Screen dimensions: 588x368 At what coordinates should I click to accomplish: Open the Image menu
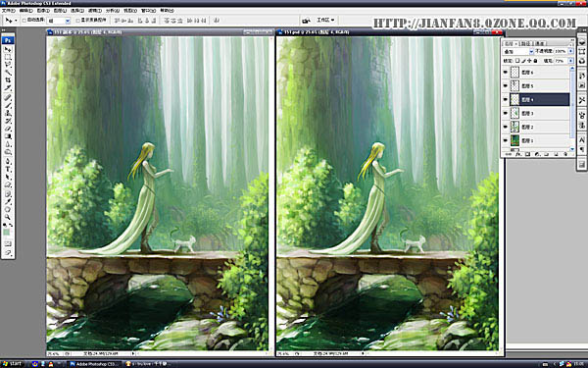tap(43, 11)
